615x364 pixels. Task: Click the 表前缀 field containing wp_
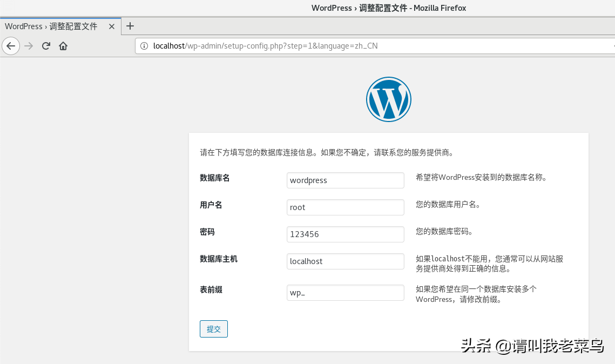(x=345, y=293)
